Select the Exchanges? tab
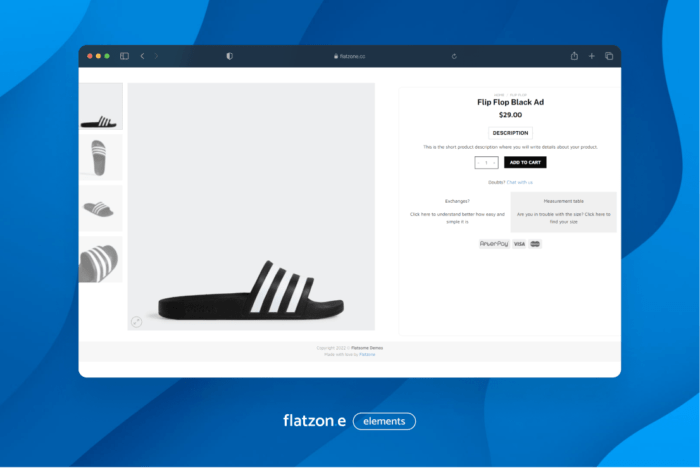 456,201
